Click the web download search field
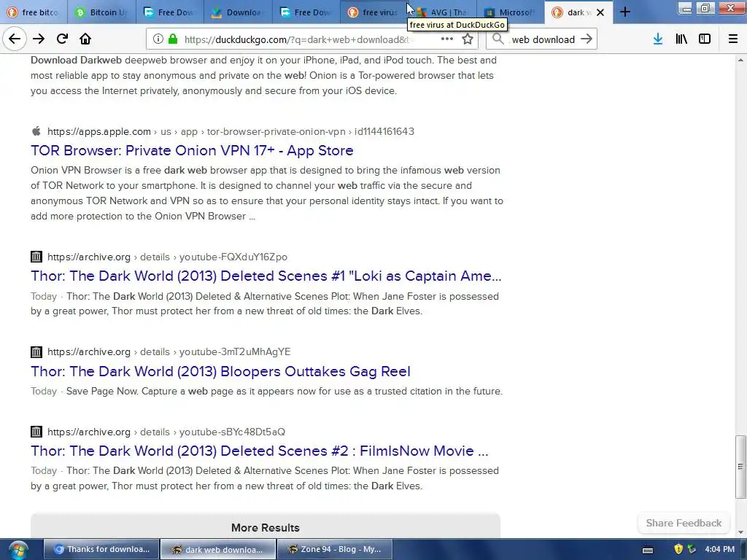747x560 pixels. pos(542,39)
